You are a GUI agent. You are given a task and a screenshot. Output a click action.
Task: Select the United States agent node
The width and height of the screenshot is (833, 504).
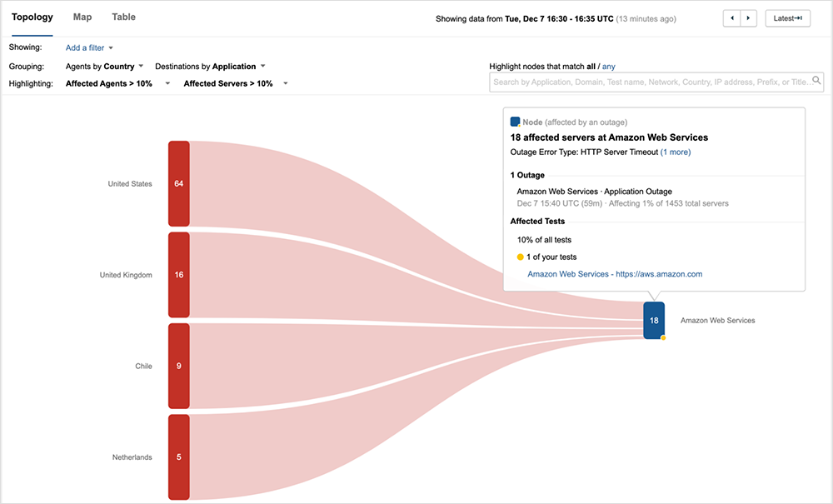[178, 183]
